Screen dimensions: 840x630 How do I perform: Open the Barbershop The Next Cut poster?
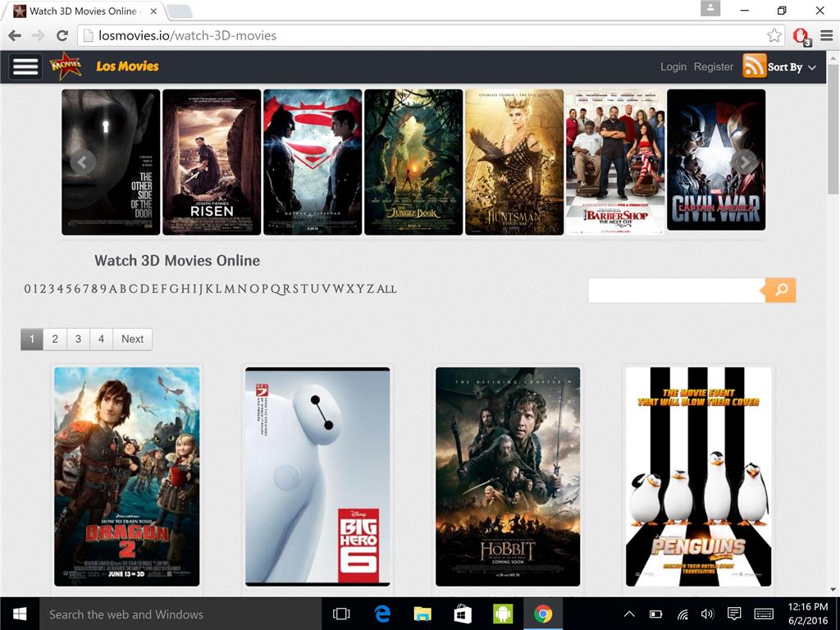coord(615,162)
